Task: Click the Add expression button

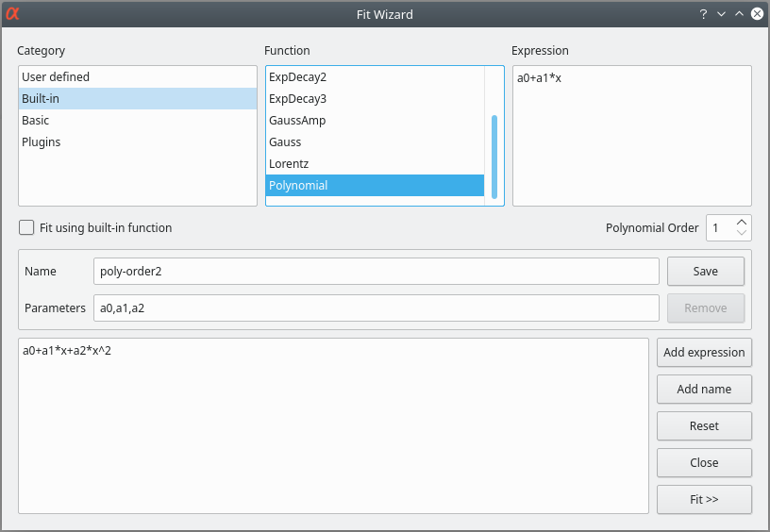Action: (x=704, y=352)
